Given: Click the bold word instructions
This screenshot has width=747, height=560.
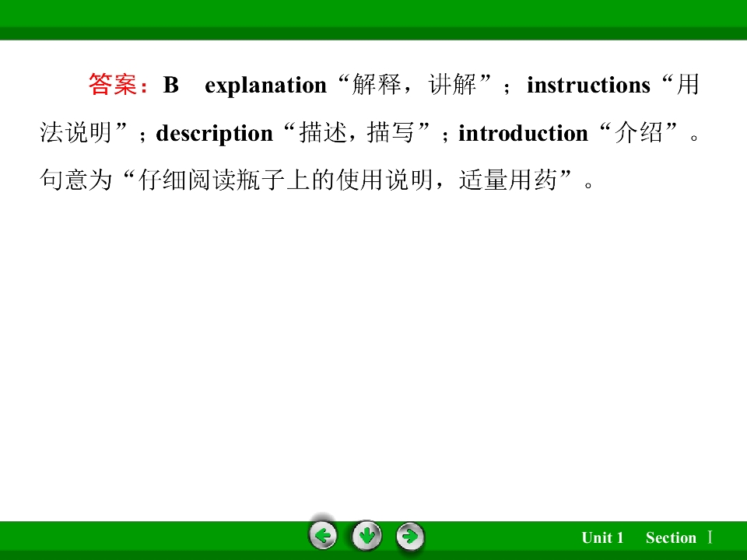Looking at the screenshot, I should pos(588,86).
